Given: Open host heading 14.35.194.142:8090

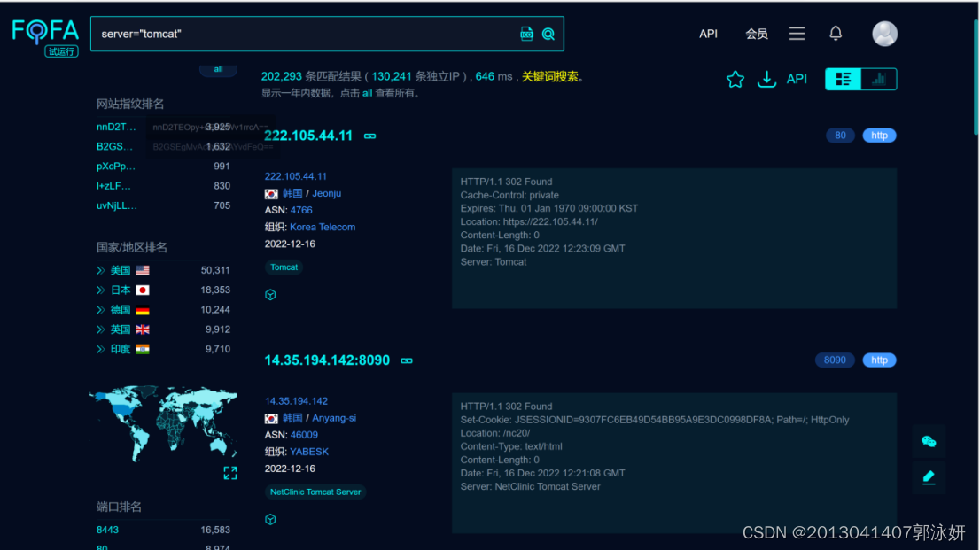Looking at the screenshot, I should [327, 360].
